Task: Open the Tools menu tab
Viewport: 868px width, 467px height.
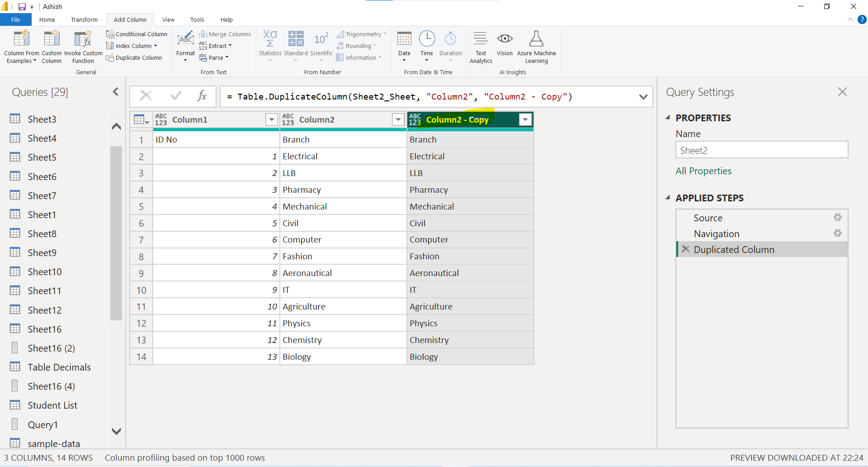Action: (x=197, y=19)
